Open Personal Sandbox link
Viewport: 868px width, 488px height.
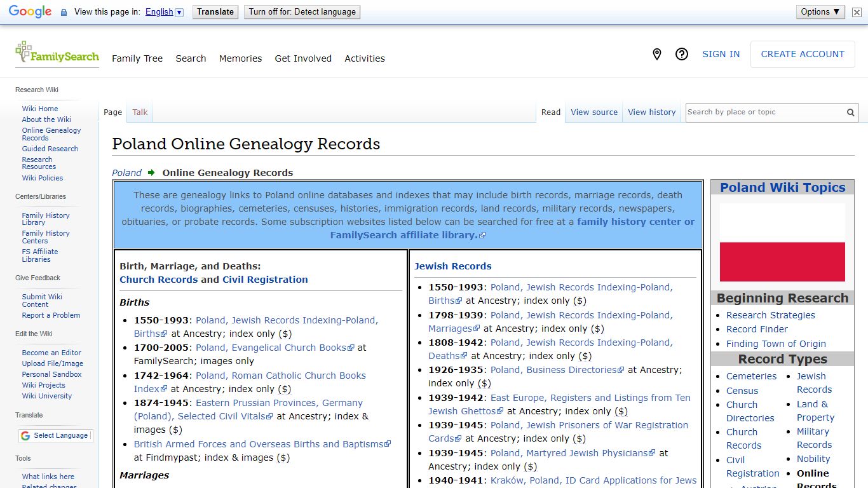coord(52,374)
